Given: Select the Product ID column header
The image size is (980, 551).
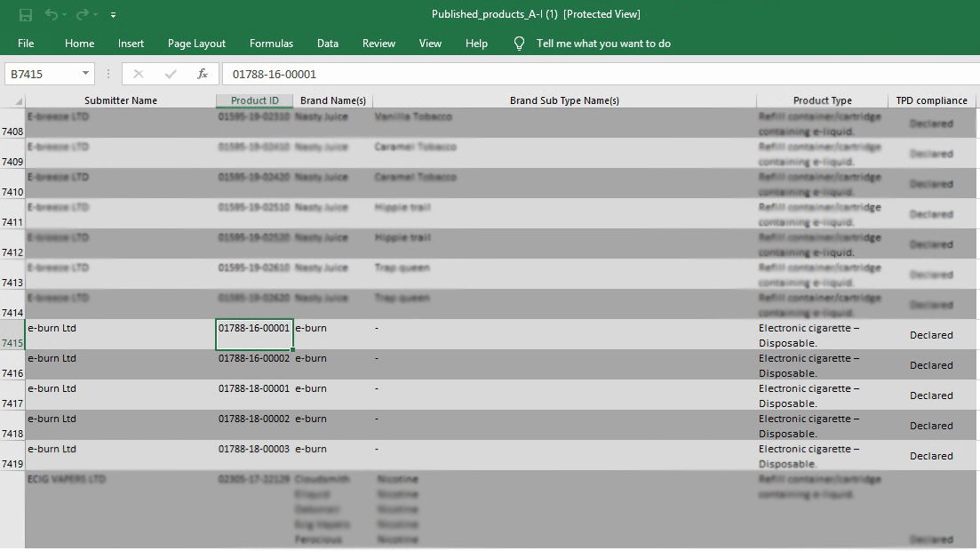Looking at the screenshot, I should 254,100.
